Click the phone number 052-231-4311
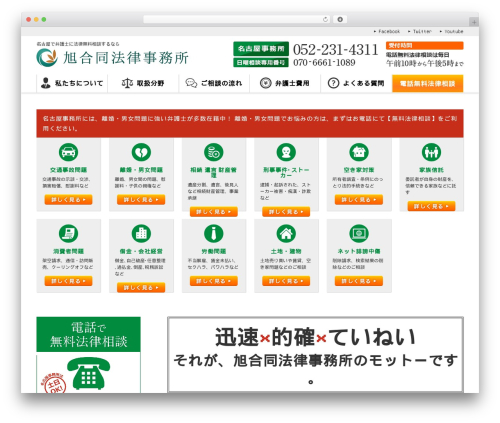500x423 pixels. [336, 50]
